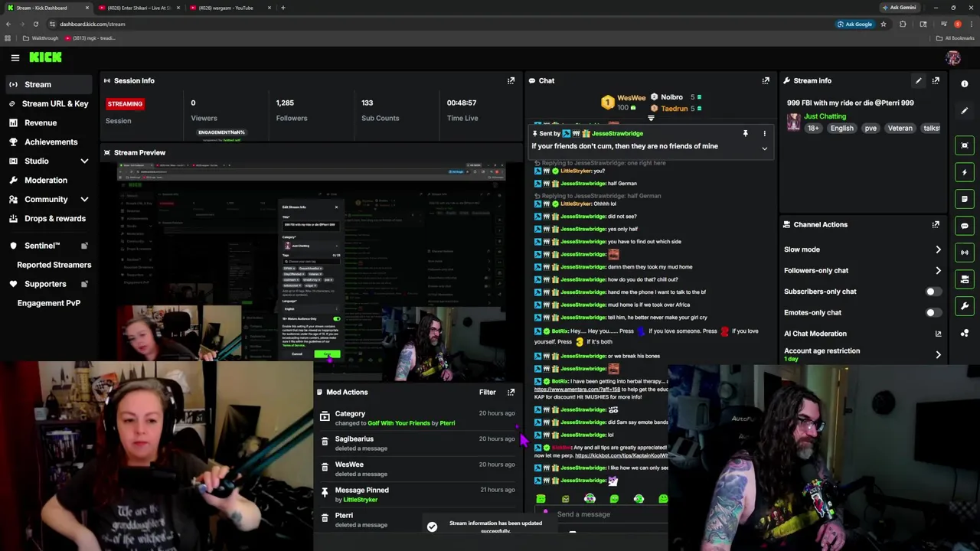This screenshot has height=551, width=980.
Task: Click the info icon in right sidebar
Action: (x=965, y=84)
